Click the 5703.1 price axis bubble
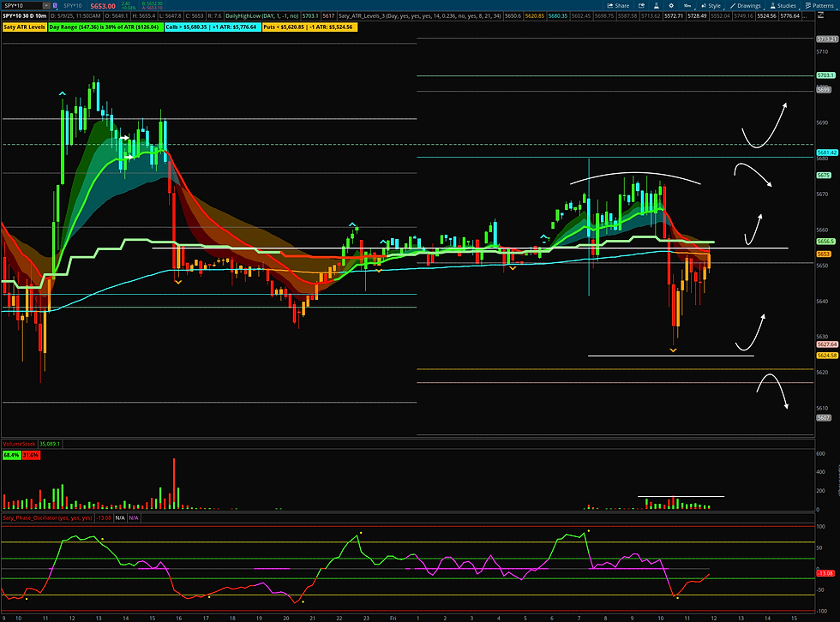 (825, 75)
